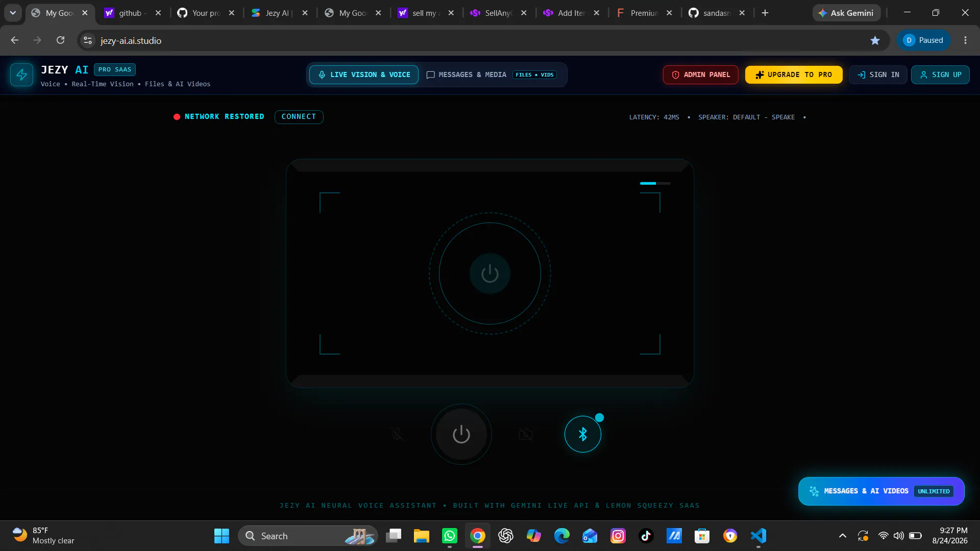980x551 pixels.
Task: Open the 85°F weather widget
Action: [44, 536]
